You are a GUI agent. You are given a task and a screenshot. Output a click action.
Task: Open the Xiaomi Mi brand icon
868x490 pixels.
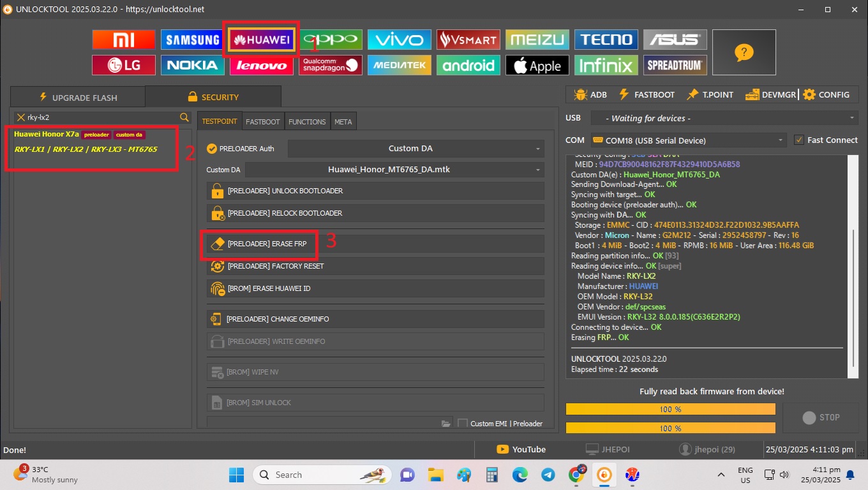click(123, 40)
